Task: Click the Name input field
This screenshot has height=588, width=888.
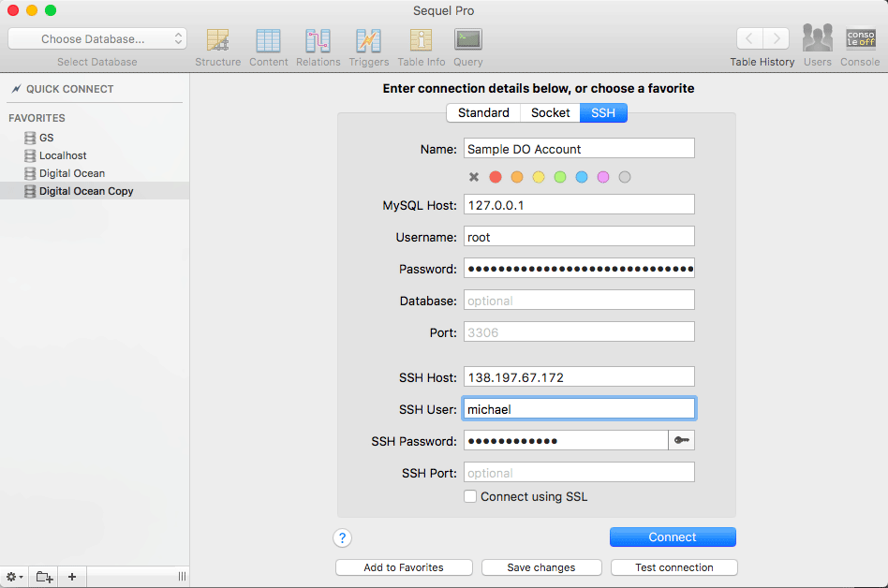Action: tap(579, 149)
